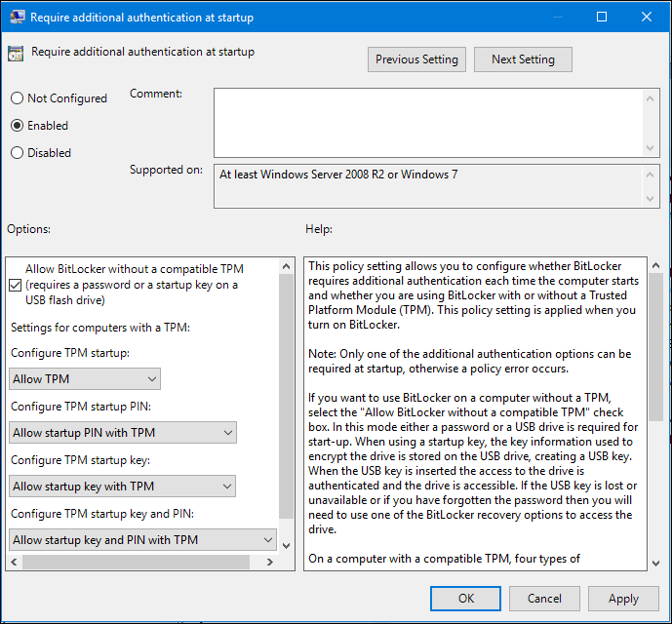672x624 pixels.
Task: Apply the policy changes
Action: point(623,599)
